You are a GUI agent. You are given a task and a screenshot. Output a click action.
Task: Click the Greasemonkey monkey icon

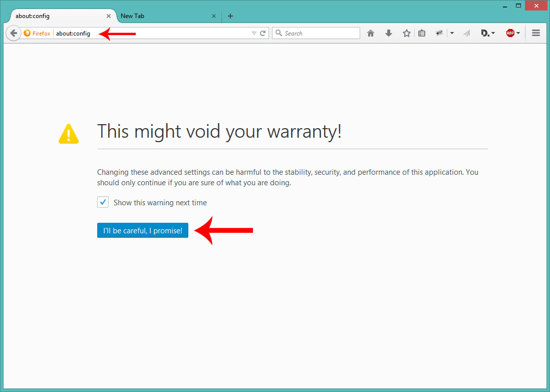coord(439,33)
